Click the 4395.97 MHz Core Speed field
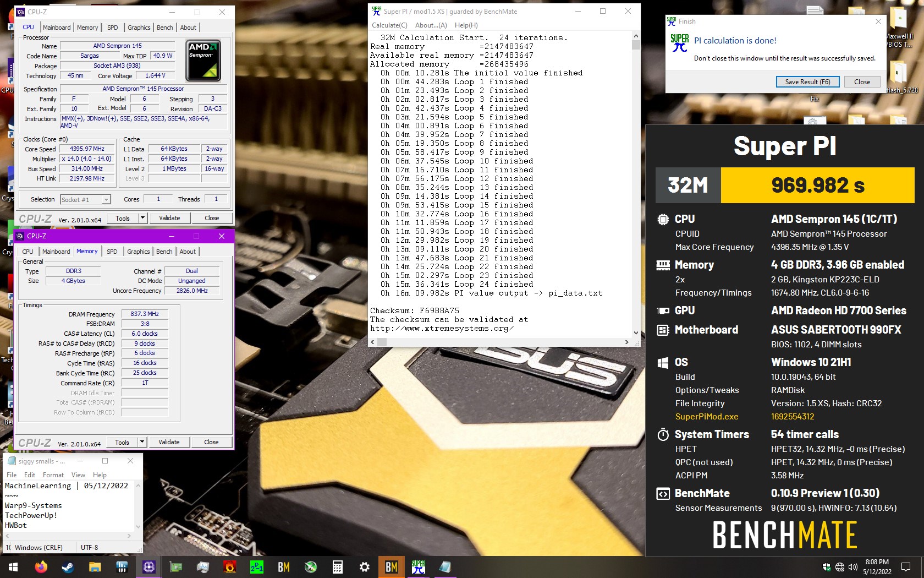This screenshot has height=578, width=924. (x=87, y=149)
